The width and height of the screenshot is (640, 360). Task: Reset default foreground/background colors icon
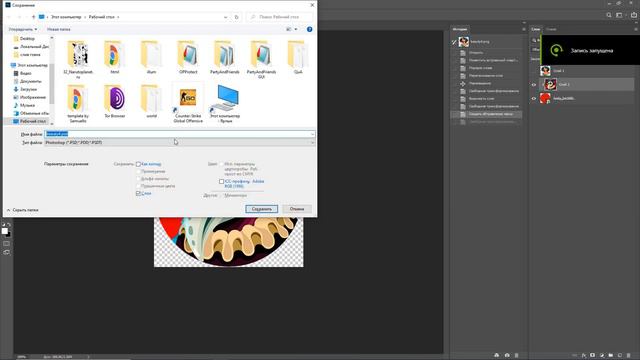pyautogui.click(x=4, y=224)
